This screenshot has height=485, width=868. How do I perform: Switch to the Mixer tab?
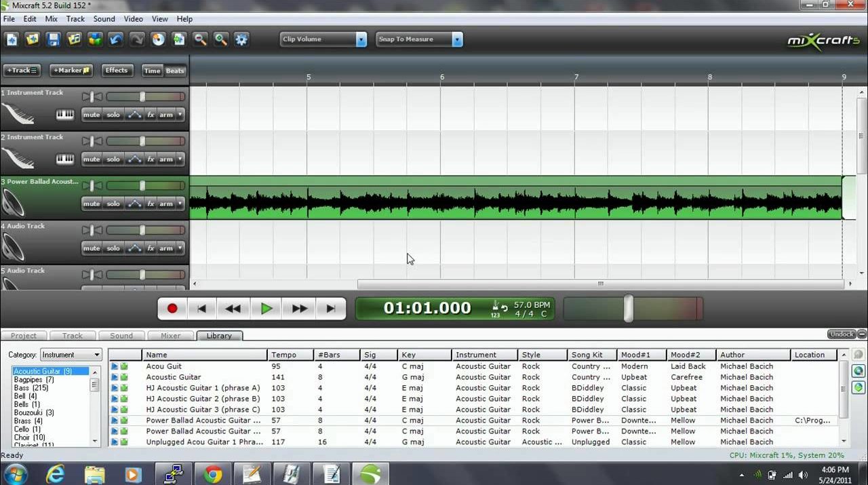coord(170,336)
